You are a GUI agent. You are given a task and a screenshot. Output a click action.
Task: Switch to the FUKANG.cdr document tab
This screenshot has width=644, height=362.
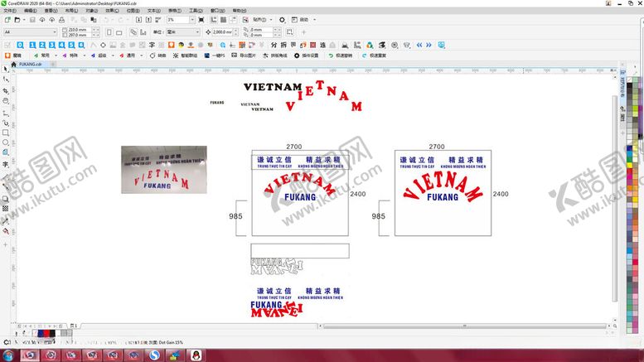point(30,63)
